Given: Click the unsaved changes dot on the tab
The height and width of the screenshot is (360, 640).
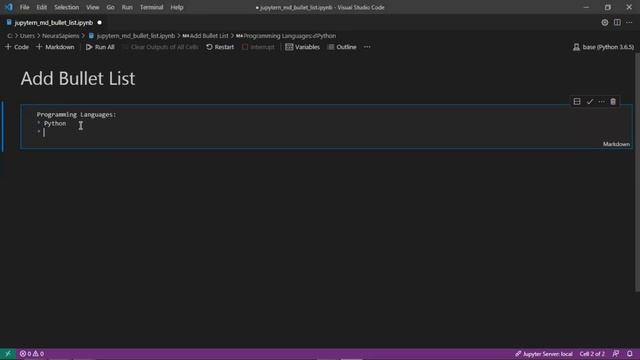Looking at the screenshot, I should click(100, 23).
